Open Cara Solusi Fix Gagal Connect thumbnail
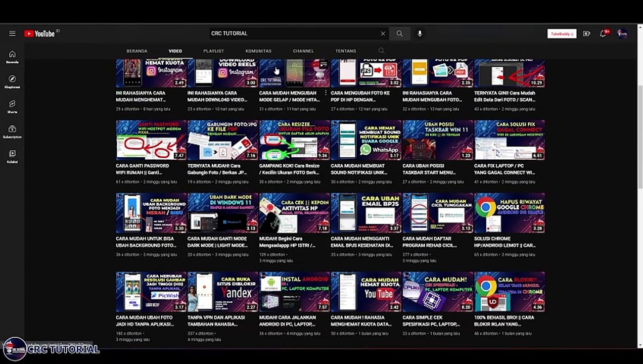 pyautogui.click(x=510, y=140)
